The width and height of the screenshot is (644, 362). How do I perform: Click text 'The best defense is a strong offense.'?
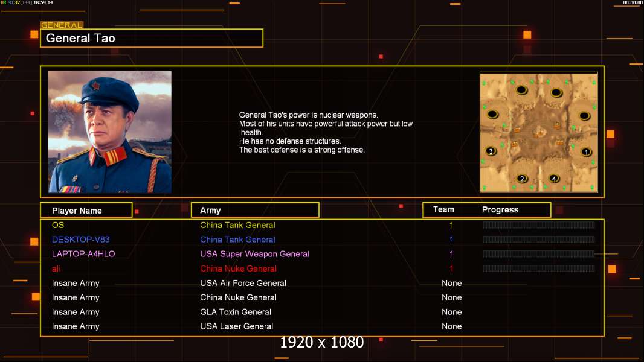click(x=302, y=150)
